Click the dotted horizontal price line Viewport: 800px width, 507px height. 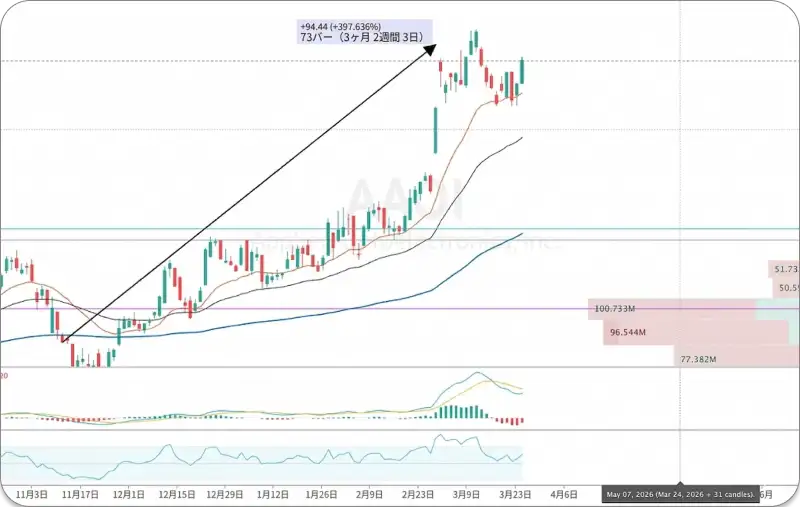tap(400, 61)
